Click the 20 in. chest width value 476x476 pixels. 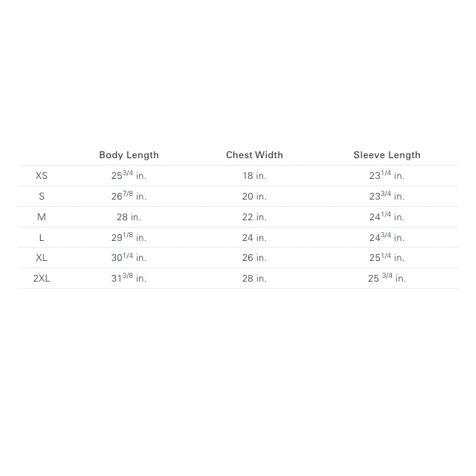click(254, 197)
